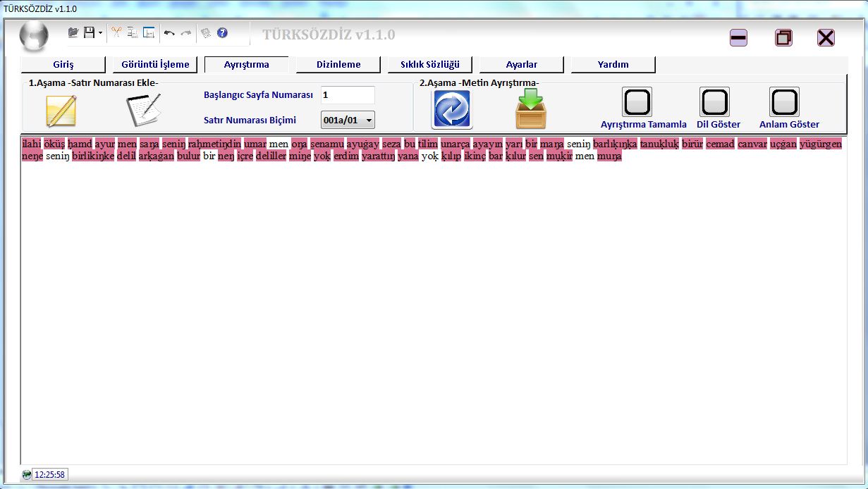Click the save floppy disk icon
The image size is (868, 489).
[x=89, y=32]
